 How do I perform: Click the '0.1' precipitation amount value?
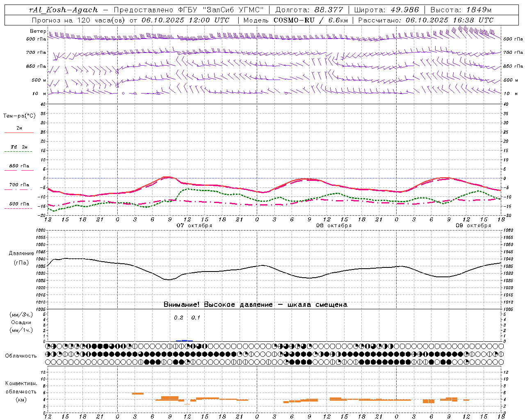click(196, 318)
